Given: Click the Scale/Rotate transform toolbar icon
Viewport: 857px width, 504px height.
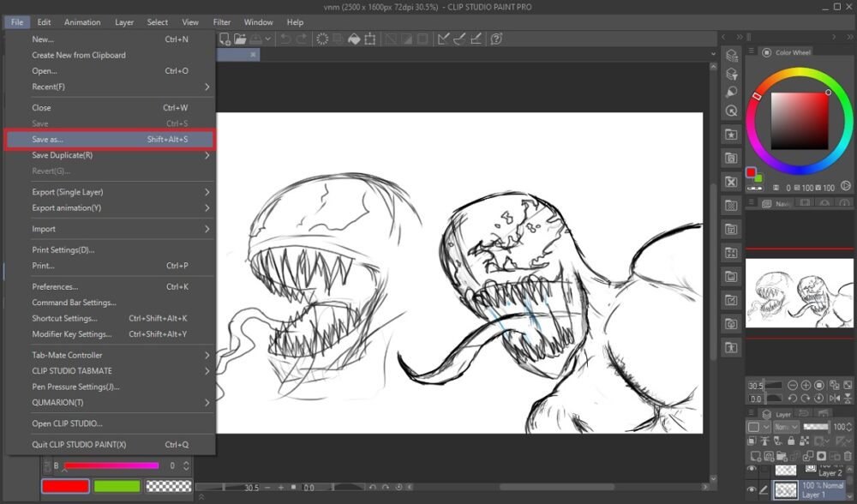Looking at the screenshot, I should click(x=369, y=39).
